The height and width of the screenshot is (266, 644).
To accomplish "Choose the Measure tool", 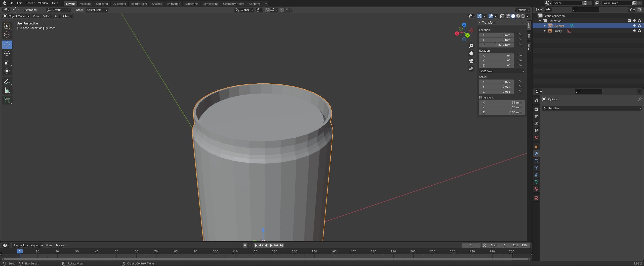I will (x=7, y=90).
